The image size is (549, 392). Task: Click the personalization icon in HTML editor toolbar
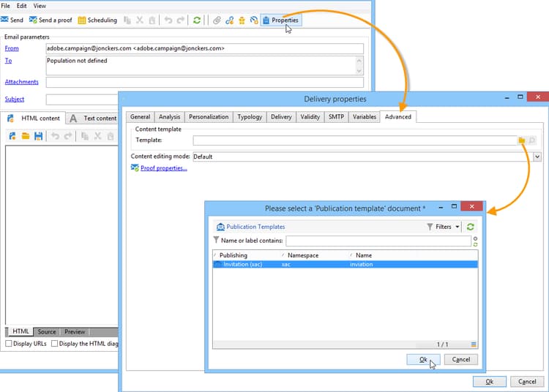pyautogui.click(x=12, y=136)
